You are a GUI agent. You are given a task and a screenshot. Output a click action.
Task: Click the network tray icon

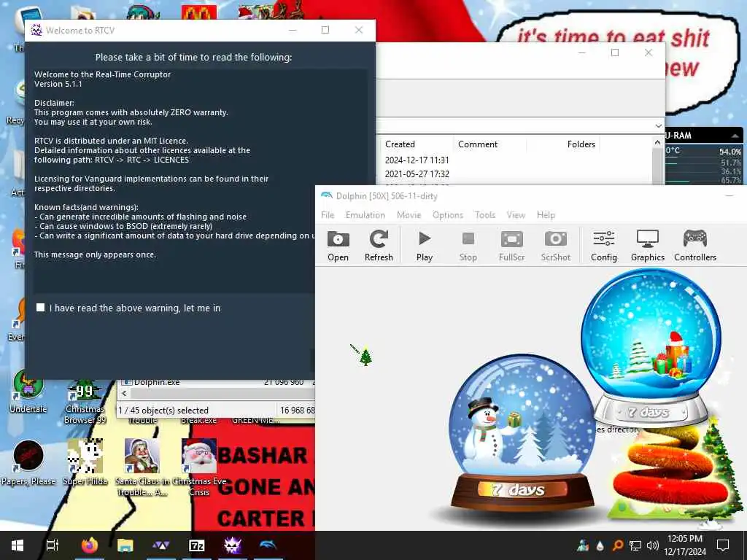point(635,545)
